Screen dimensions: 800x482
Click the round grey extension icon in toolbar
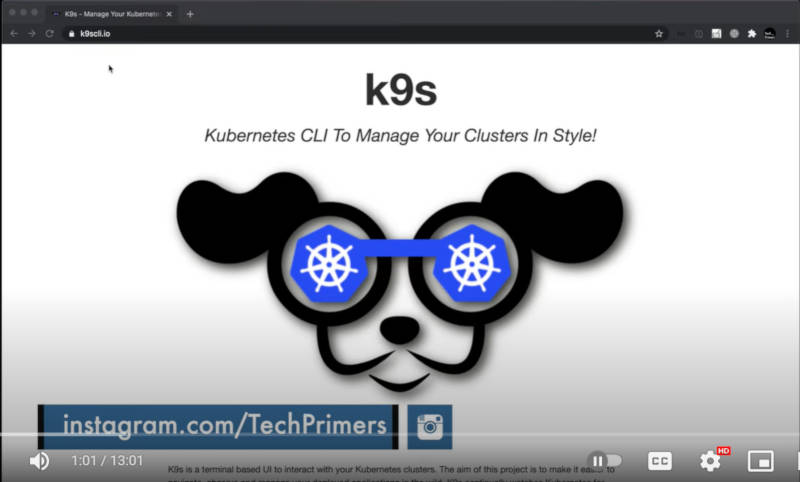[734, 34]
